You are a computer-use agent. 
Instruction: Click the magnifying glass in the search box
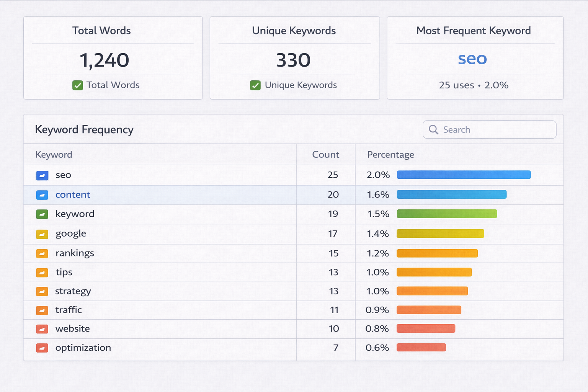tap(434, 130)
